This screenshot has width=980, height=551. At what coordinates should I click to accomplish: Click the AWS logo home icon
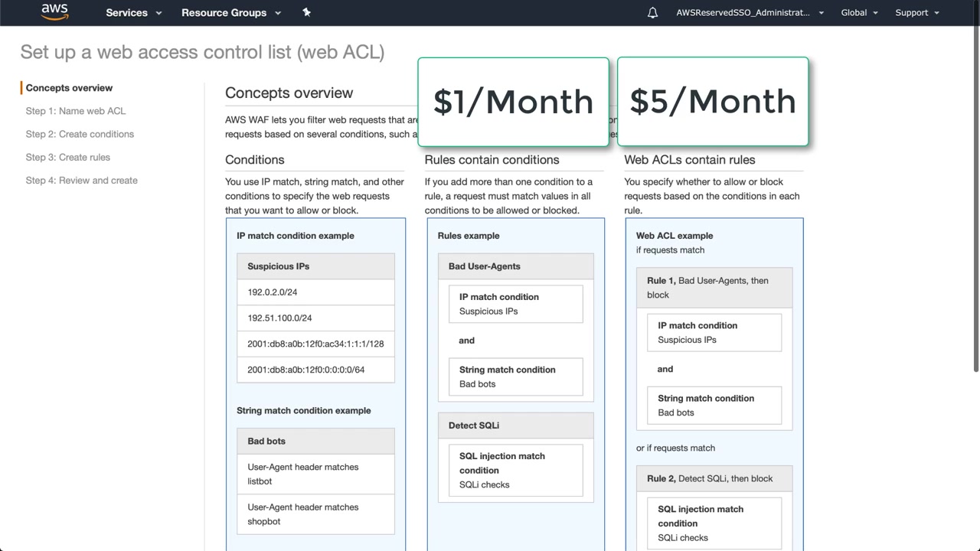[x=54, y=12]
